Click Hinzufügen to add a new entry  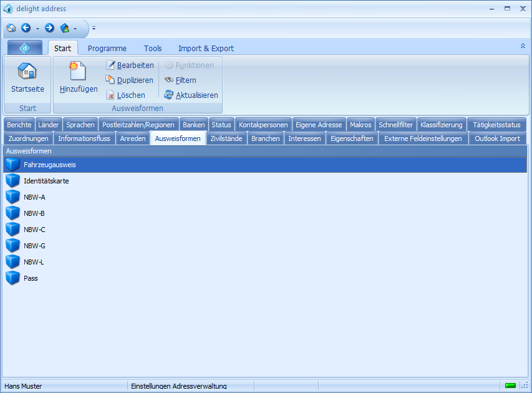tap(78, 71)
